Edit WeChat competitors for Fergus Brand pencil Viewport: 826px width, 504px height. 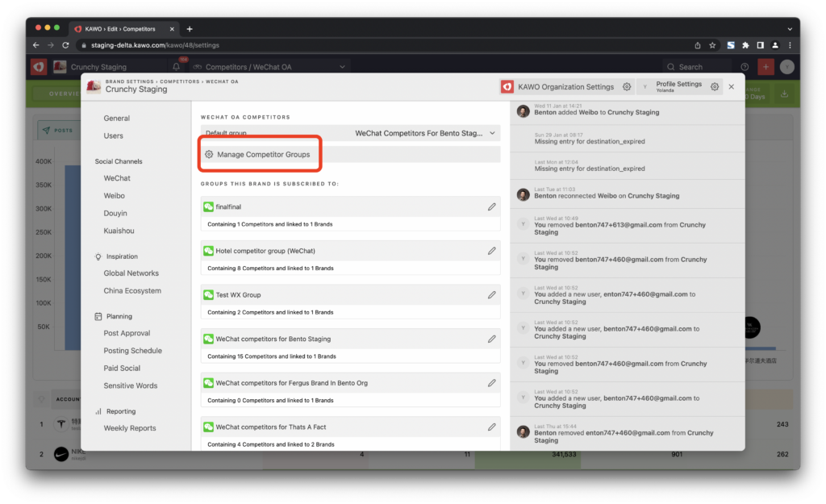[x=491, y=383]
